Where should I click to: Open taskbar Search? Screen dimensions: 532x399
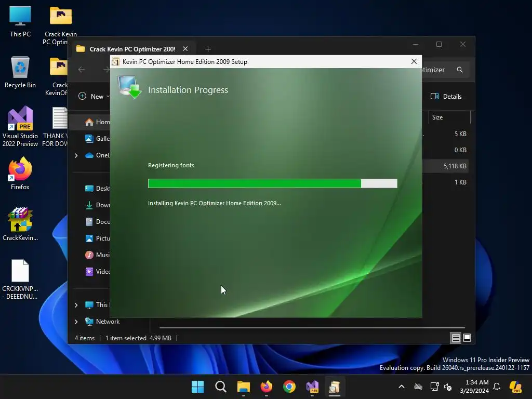(220, 387)
